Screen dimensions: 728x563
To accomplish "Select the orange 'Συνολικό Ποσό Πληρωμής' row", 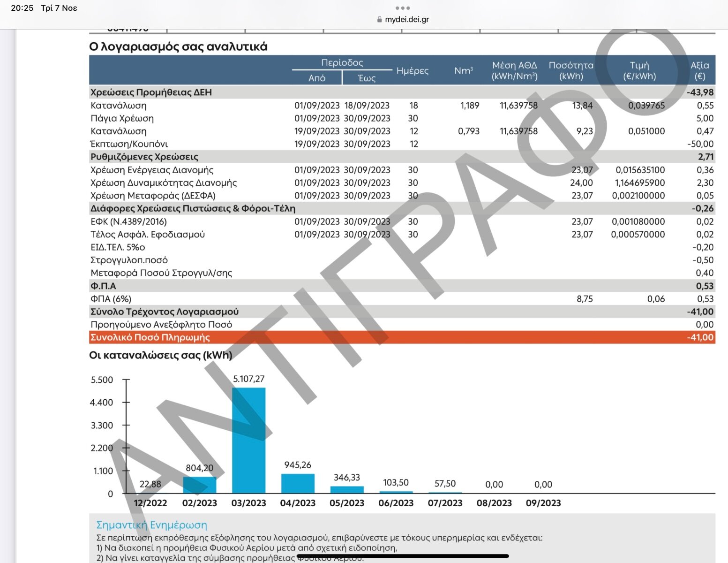I will pyautogui.click(x=402, y=337).
